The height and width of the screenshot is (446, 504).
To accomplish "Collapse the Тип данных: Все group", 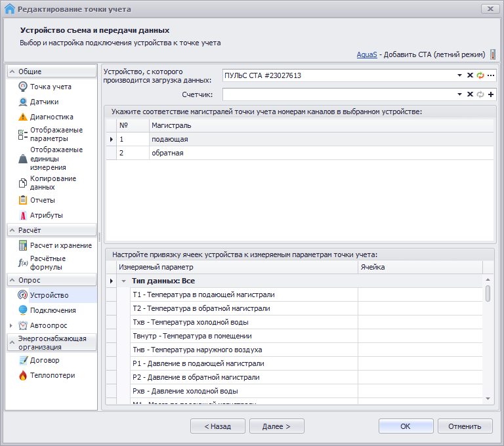I will pyautogui.click(x=123, y=281).
